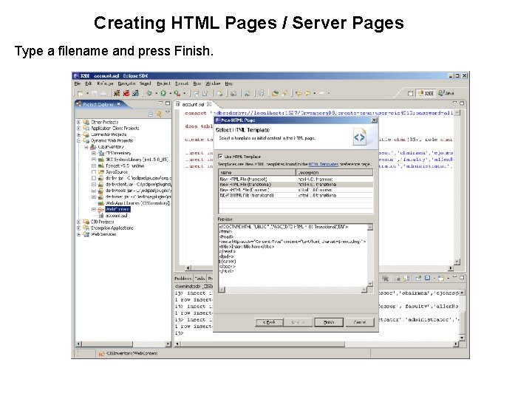Expand Other Projects node
The height and width of the screenshot is (399, 532).
pos(79,122)
